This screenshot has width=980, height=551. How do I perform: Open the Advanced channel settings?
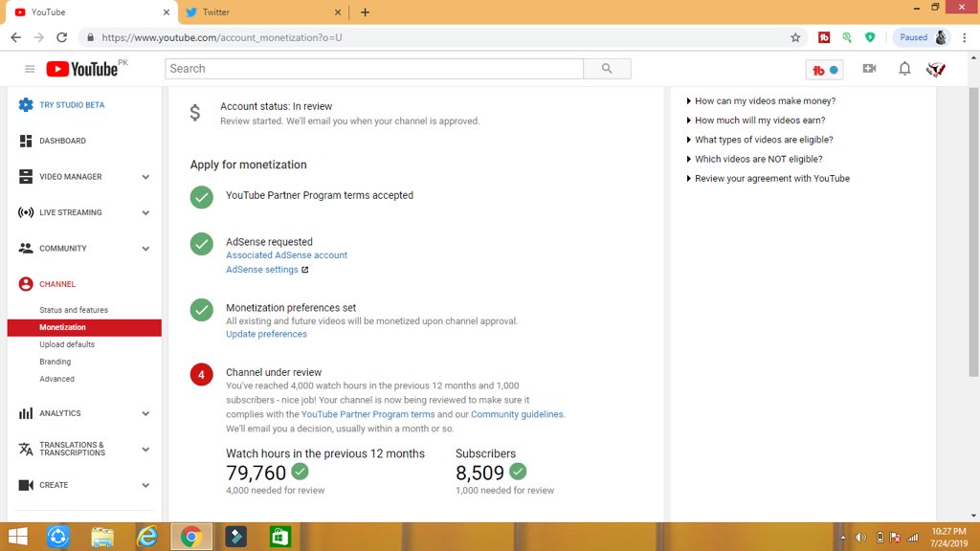pos(56,379)
